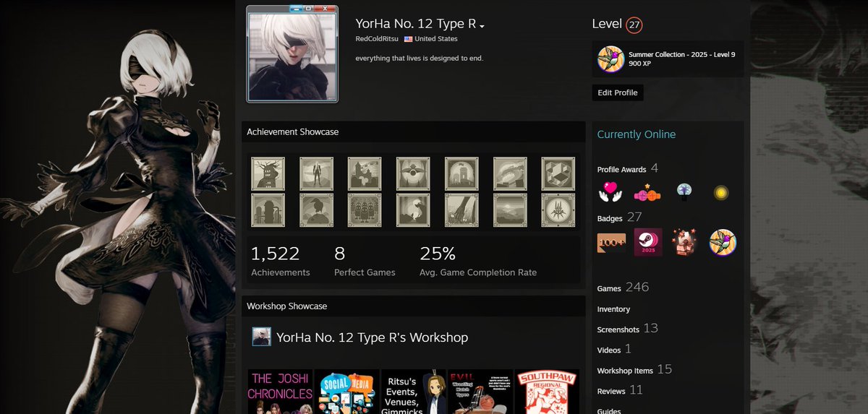Click the profile summary quote text
Image resolution: width=868 pixels, height=414 pixels.
point(420,58)
